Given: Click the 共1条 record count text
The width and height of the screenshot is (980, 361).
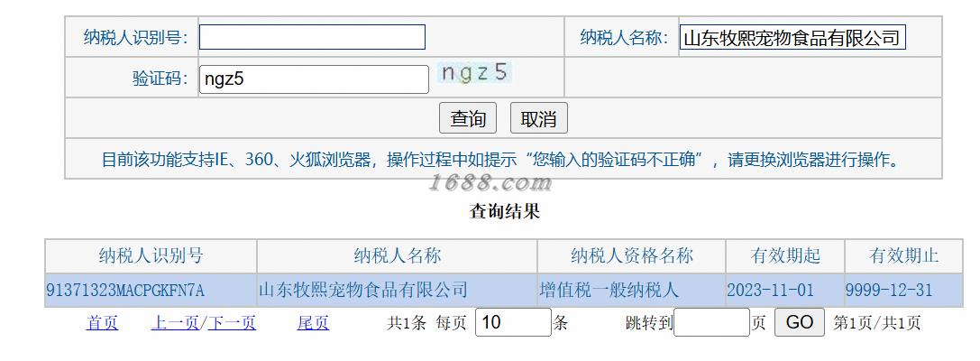Looking at the screenshot, I should (x=407, y=323).
